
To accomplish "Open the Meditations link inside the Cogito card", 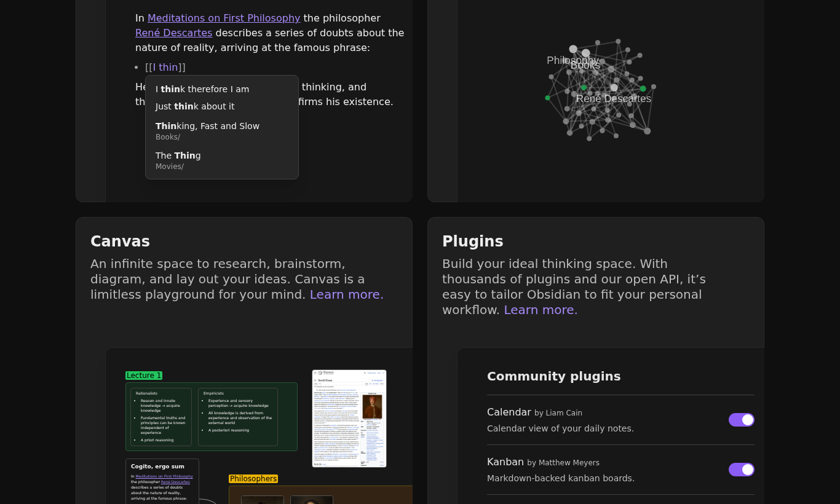I will click(164, 476).
